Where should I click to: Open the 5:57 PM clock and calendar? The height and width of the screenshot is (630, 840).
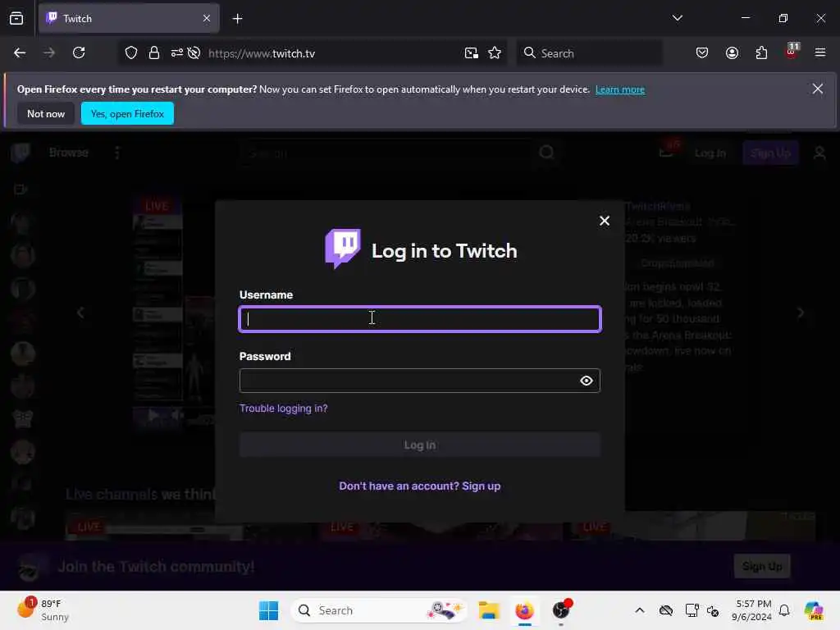tap(751, 610)
